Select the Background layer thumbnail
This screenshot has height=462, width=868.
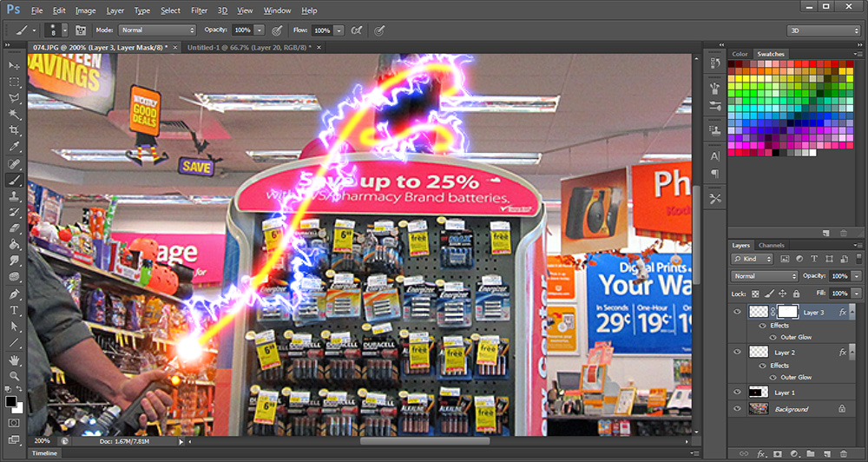point(759,409)
